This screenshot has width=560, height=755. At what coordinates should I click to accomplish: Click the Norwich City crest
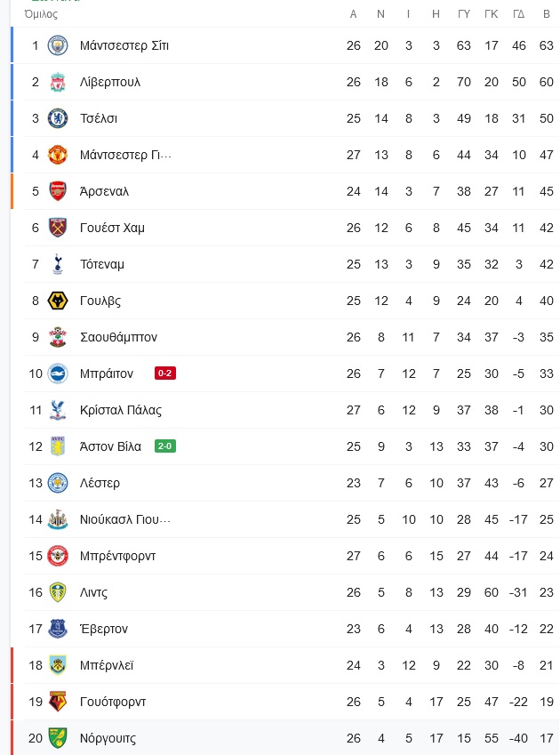tap(58, 738)
